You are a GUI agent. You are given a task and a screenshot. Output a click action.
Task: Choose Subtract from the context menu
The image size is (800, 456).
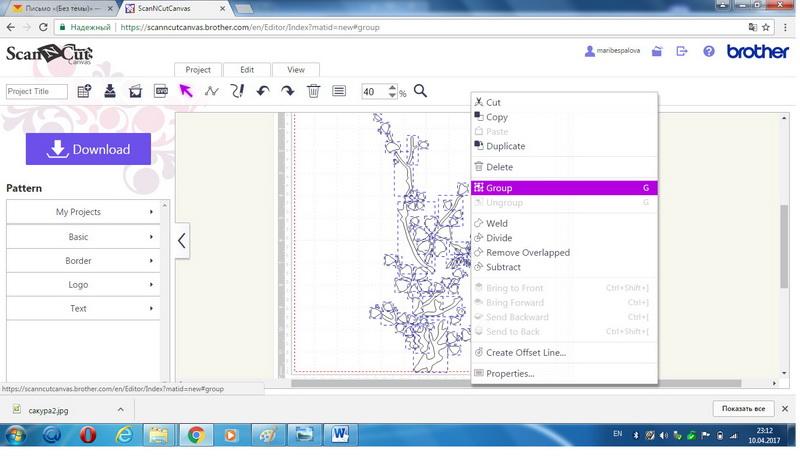564,267
